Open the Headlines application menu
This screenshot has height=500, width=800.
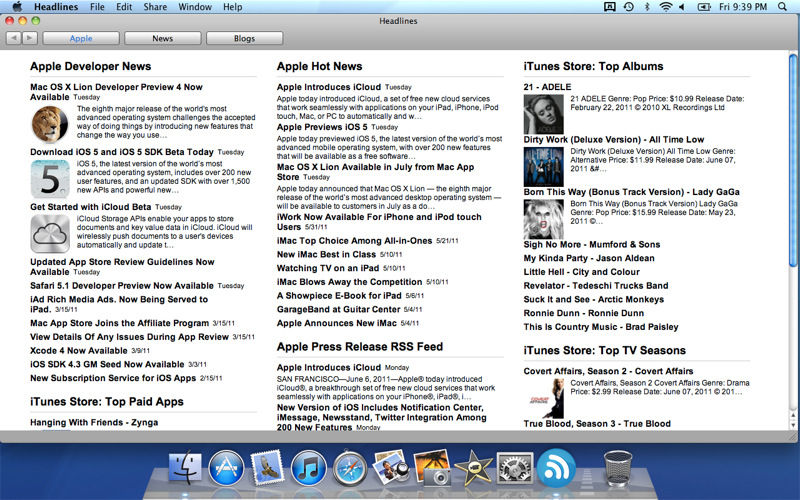[56, 7]
